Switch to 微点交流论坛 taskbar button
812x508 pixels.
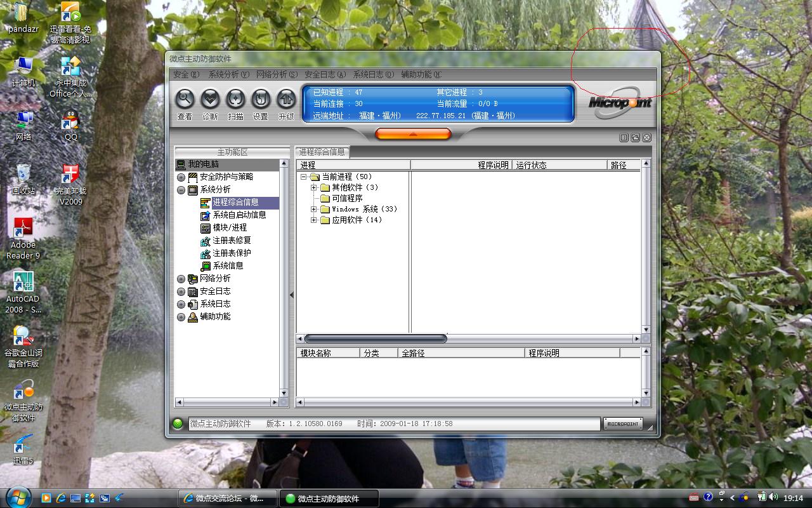coord(227,498)
